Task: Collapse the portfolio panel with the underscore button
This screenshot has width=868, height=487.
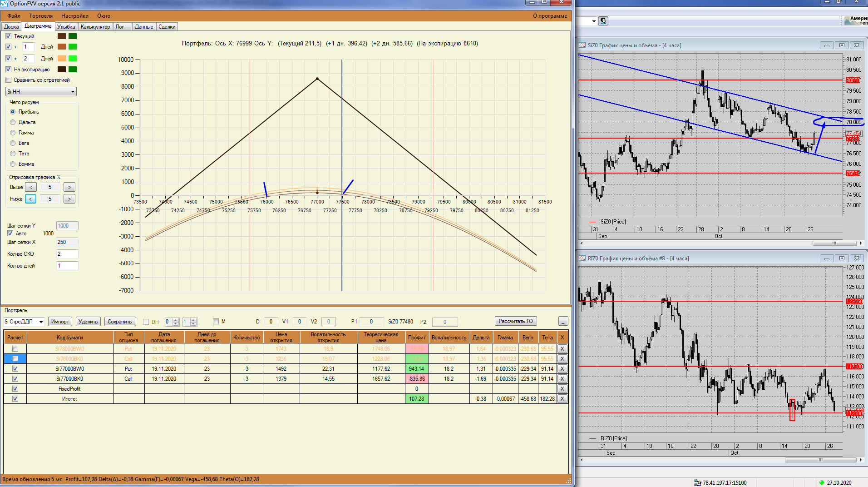Action: [563, 321]
